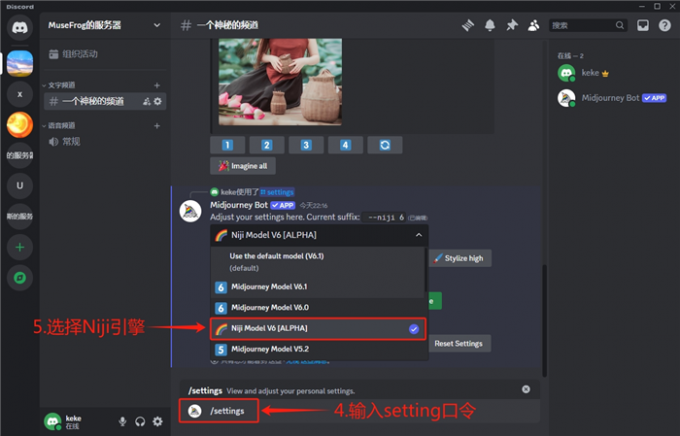
Task: Open notification settings bell icon
Action: click(490, 26)
